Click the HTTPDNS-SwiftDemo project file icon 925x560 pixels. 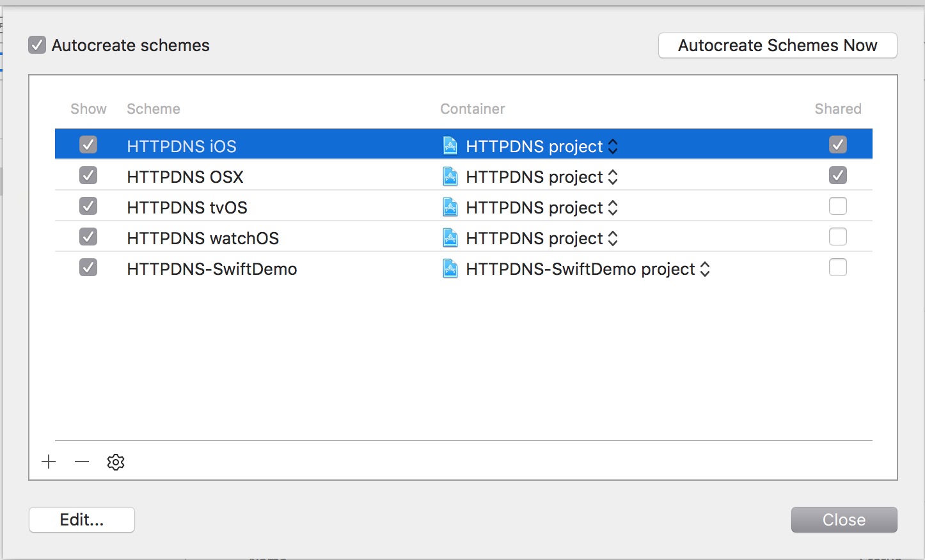[450, 269]
